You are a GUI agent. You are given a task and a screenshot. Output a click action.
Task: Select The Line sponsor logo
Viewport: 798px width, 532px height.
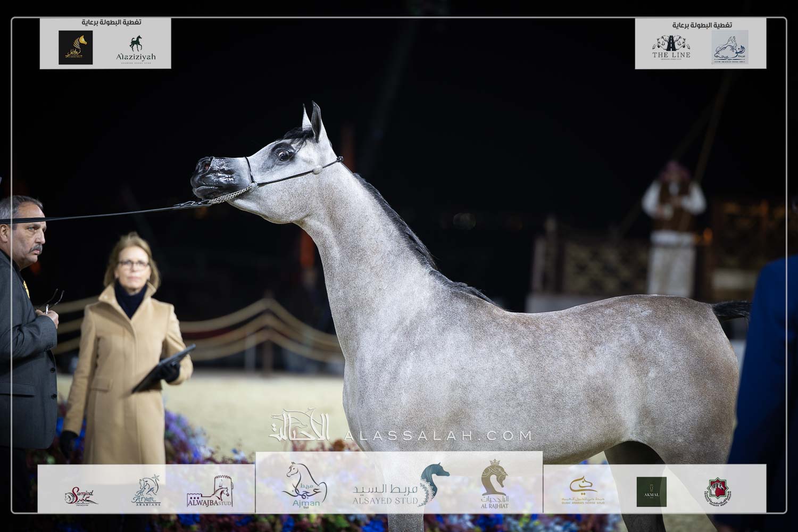click(x=671, y=47)
